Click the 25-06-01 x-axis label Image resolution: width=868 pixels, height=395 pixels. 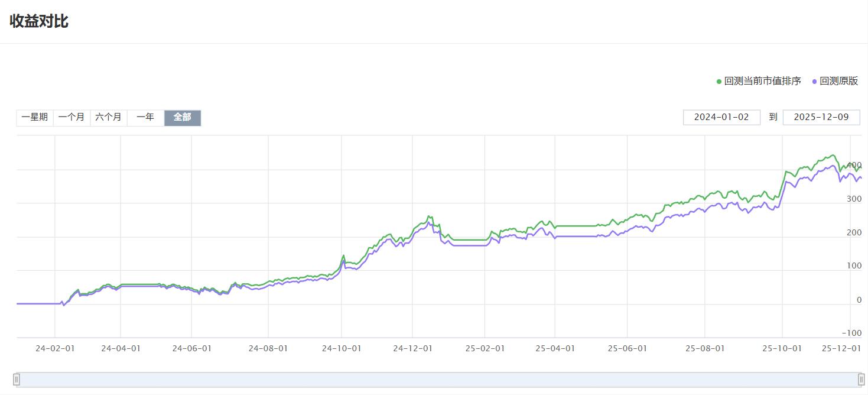coord(628,348)
